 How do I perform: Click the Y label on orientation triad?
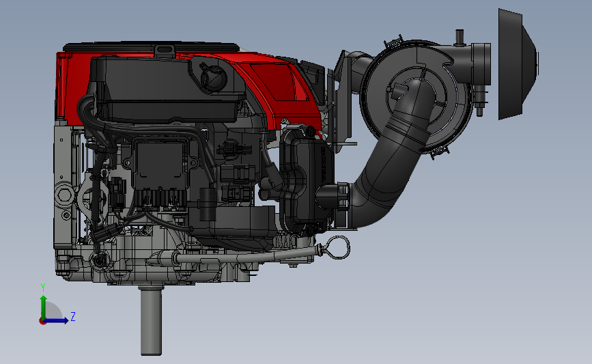[x=43, y=288]
